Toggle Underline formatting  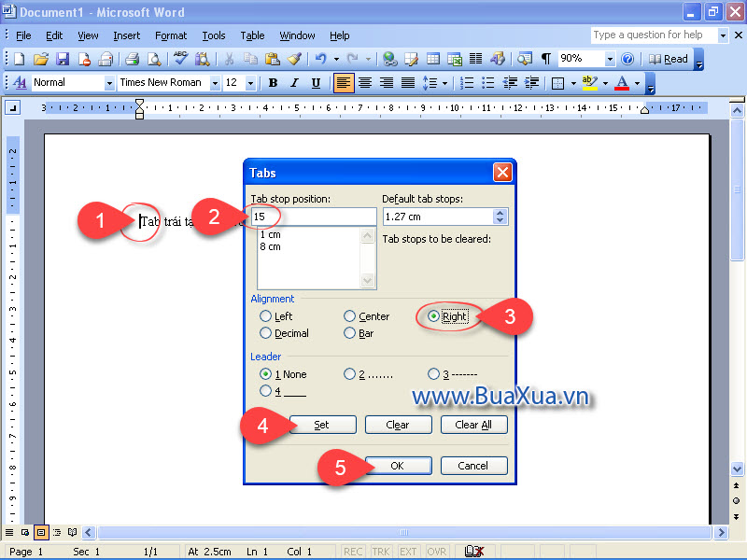[x=316, y=83]
